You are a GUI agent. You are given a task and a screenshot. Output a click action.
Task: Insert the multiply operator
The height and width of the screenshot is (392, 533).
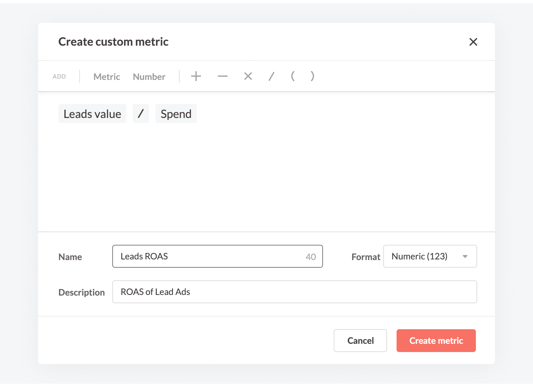(248, 76)
